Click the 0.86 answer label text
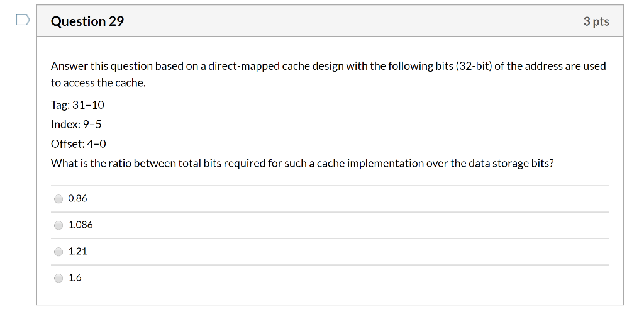Viewport: 644px width, 319px height. pos(77,199)
